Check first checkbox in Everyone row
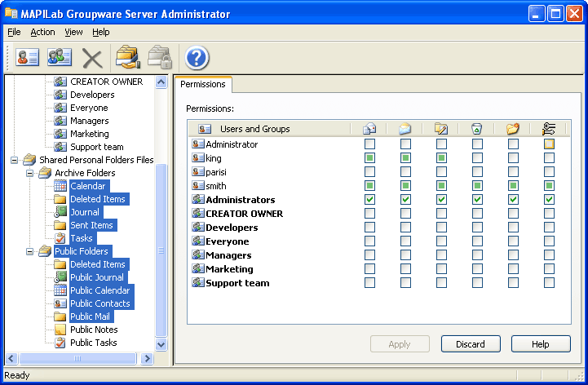 coord(369,241)
